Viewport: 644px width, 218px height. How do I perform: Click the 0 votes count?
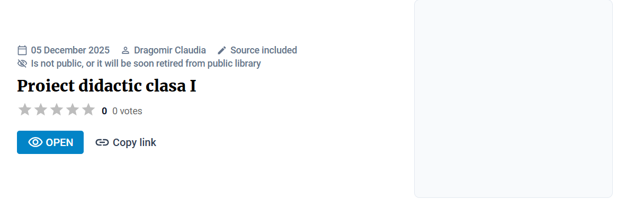point(127,111)
